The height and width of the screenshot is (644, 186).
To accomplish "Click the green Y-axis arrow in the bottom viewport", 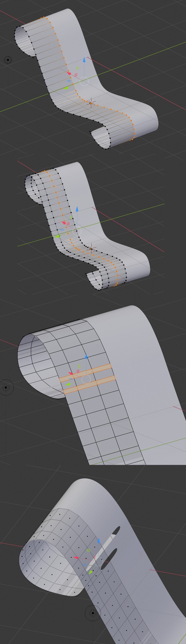I will point(91,572).
